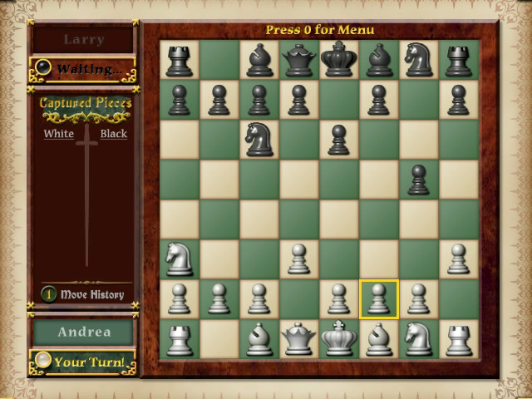The height and width of the screenshot is (399, 532).
Task: Click the Press 0 for Menu text
Action: tap(319, 30)
